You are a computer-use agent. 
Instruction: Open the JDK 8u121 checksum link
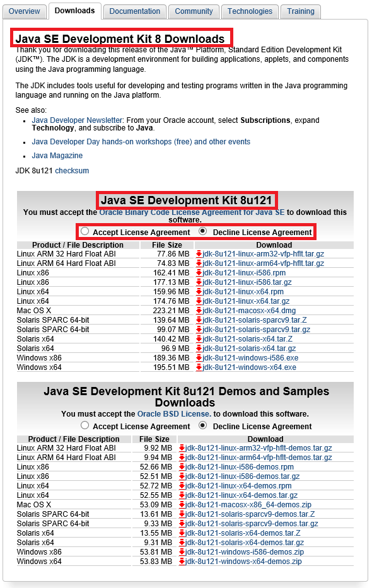[x=72, y=171]
